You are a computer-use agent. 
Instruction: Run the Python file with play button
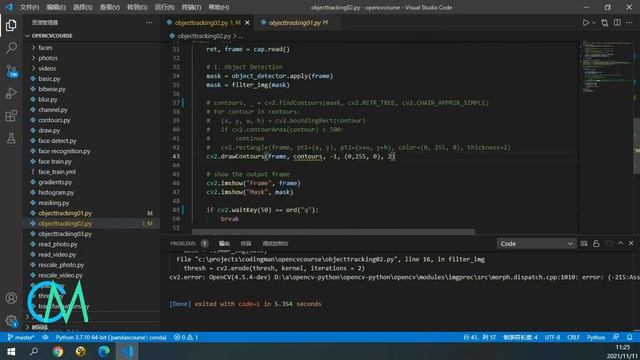586,23
